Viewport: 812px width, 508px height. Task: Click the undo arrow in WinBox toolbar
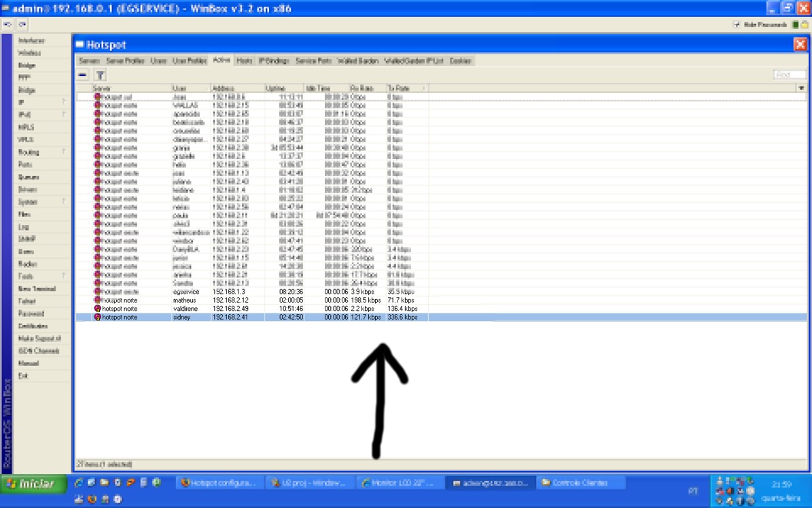coord(7,24)
